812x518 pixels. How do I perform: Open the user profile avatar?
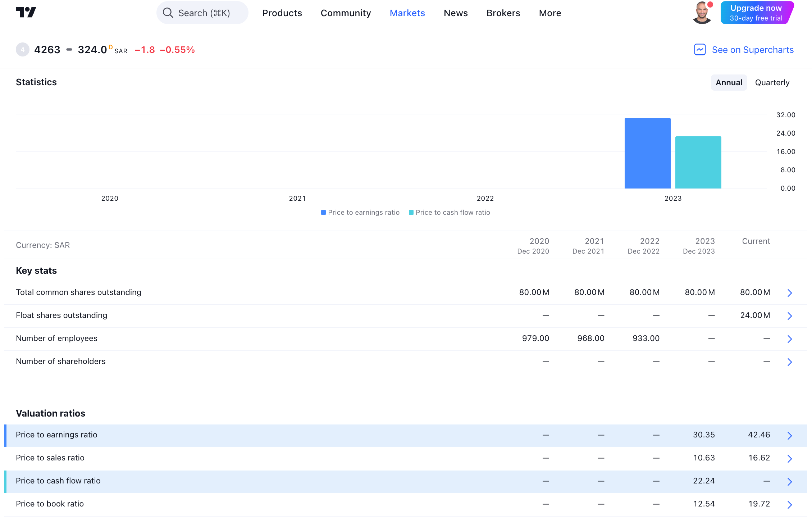pos(702,13)
